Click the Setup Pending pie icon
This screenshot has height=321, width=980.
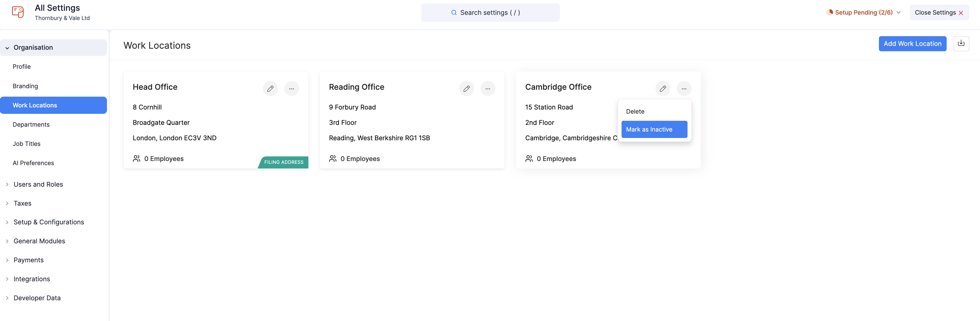pos(830,12)
